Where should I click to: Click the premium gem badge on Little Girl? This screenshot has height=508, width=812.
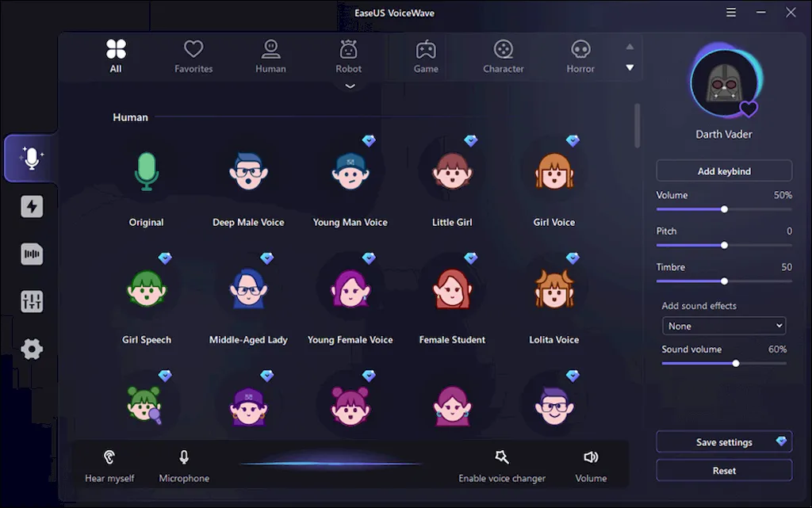click(470, 140)
